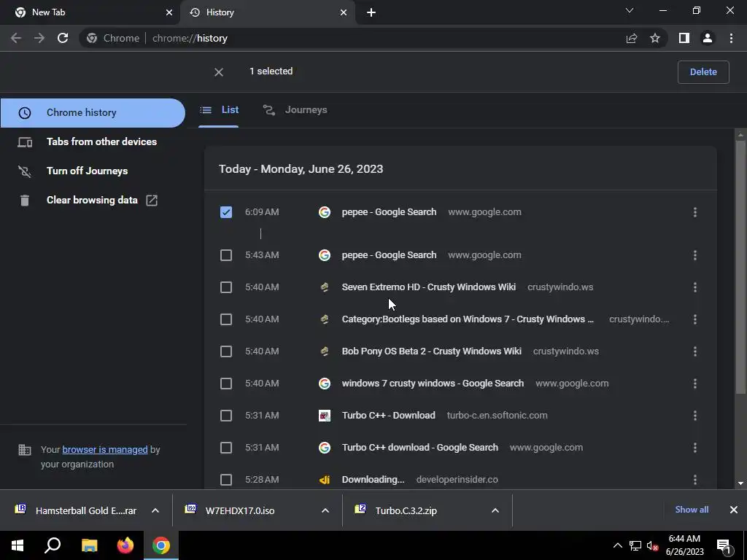Toggle the side panel icon
The width and height of the screenshot is (747, 560).
[x=684, y=38]
